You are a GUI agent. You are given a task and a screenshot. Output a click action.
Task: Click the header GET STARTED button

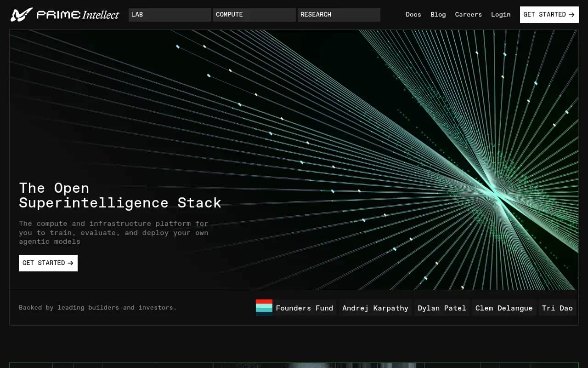[x=549, y=15]
